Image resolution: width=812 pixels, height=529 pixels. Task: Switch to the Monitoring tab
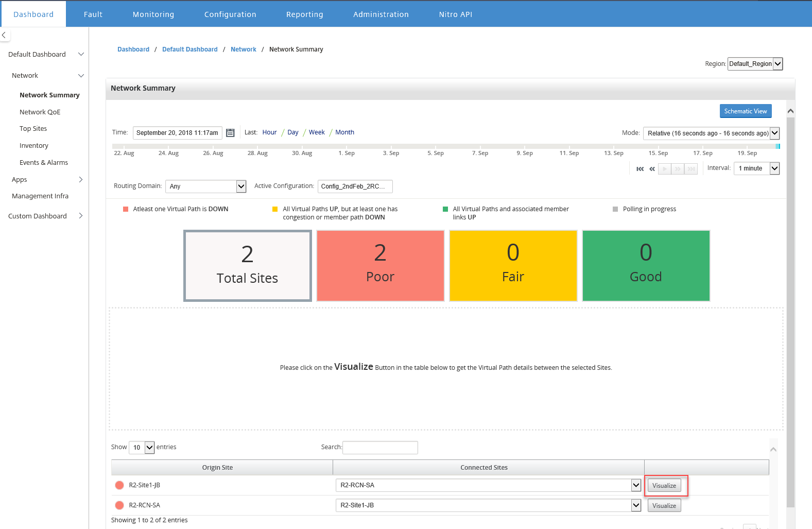pos(153,14)
